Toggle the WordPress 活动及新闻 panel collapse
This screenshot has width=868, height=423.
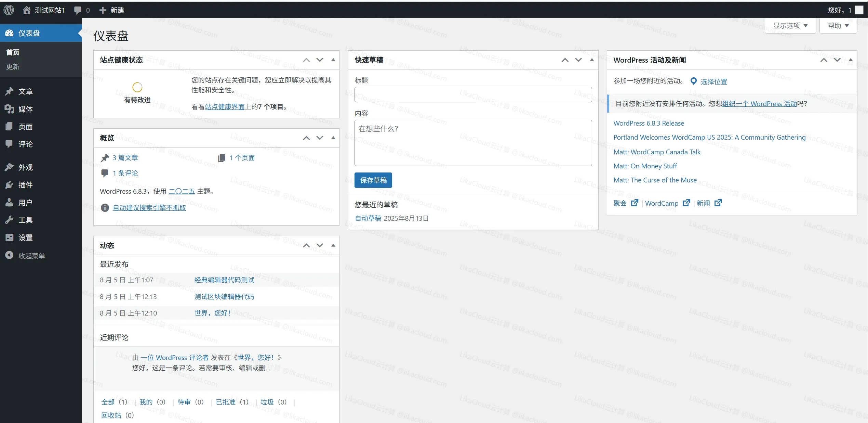(851, 60)
